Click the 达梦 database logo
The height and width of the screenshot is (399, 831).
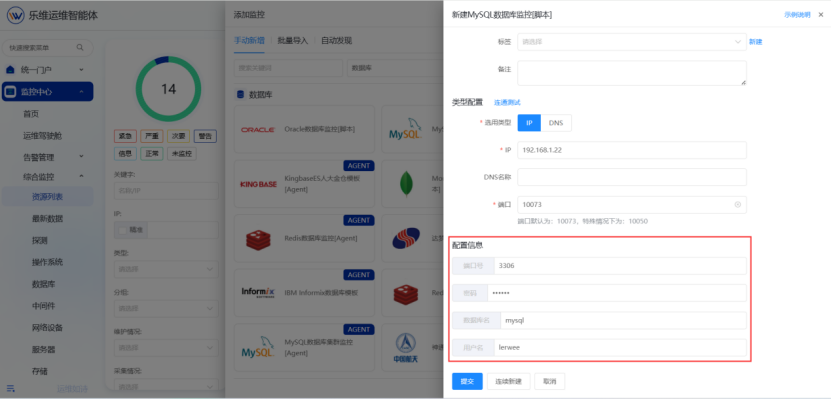tap(406, 238)
